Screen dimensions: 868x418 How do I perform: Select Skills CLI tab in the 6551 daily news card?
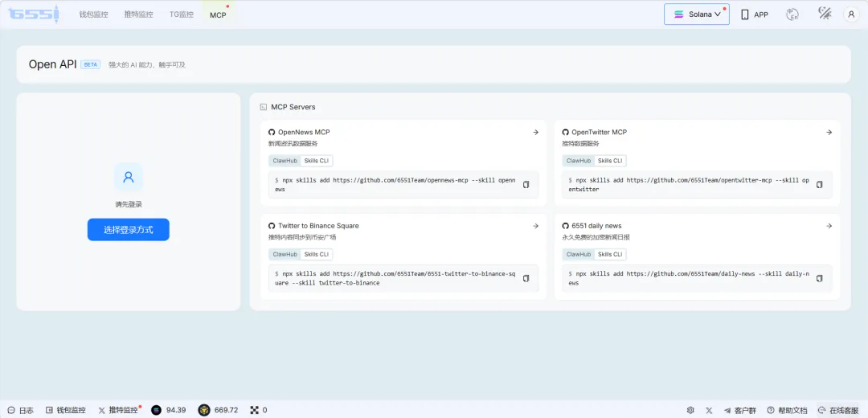click(x=611, y=255)
